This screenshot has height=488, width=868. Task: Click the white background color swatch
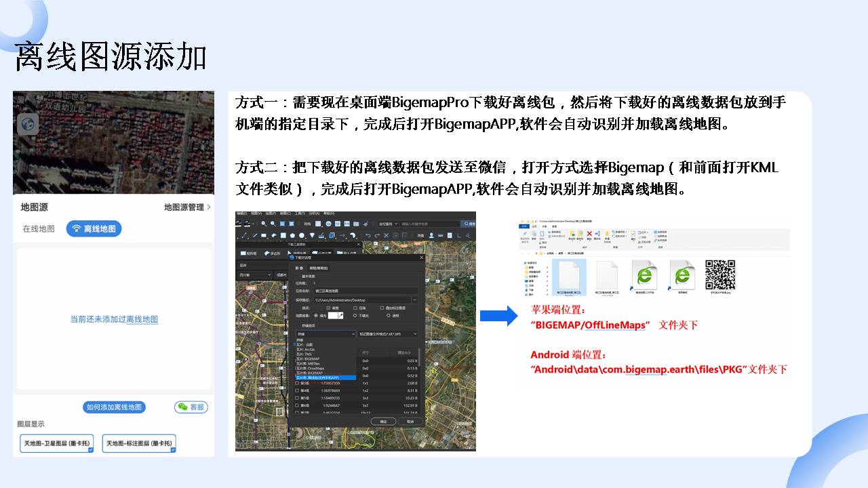coord(333,315)
